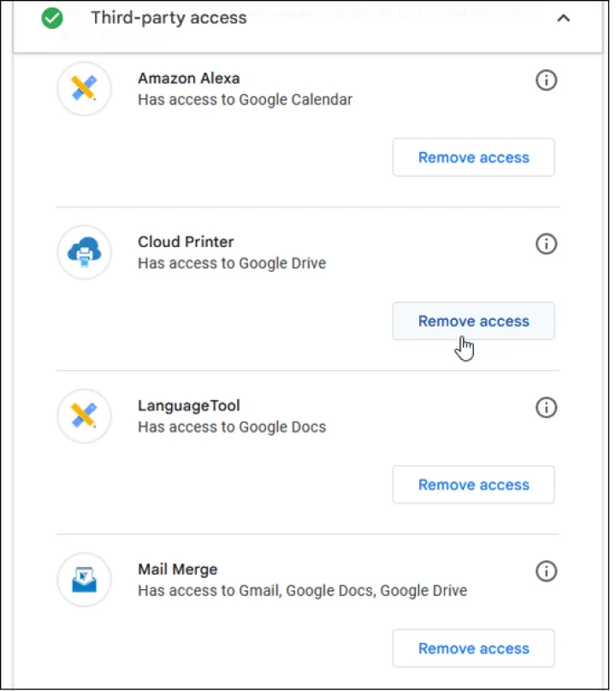Remove access for Mail Merge
The height and width of the screenshot is (691, 616).
coord(473,648)
